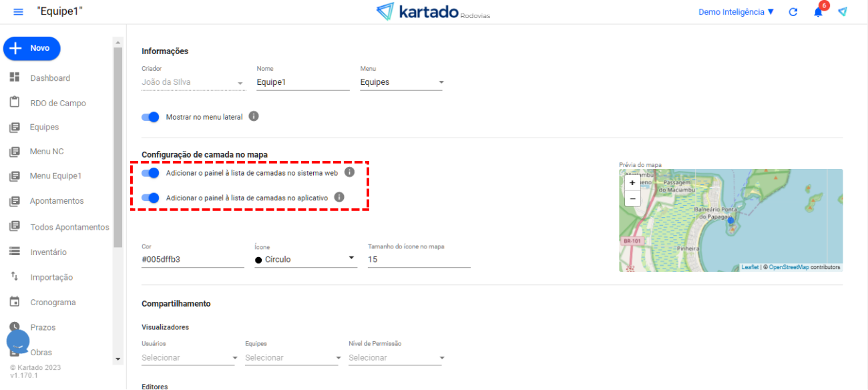The width and height of the screenshot is (868, 390).
Task: Open the hamburger menu icon
Action: [18, 12]
